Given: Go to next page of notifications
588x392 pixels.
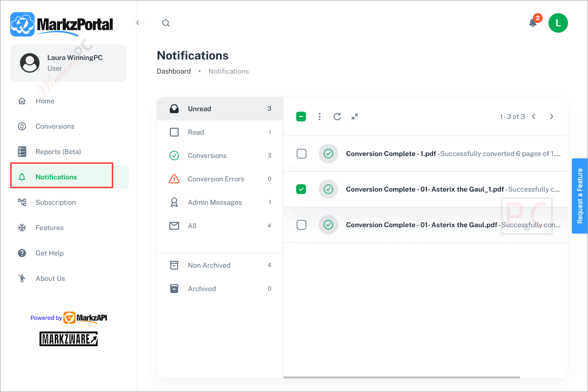Looking at the screenshot, I should (x=551, y=117).
